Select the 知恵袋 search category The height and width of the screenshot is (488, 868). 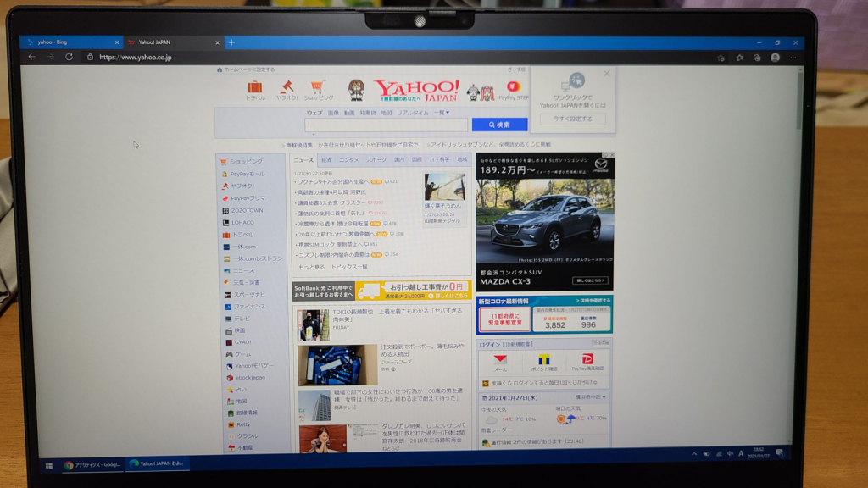[368, 113]
